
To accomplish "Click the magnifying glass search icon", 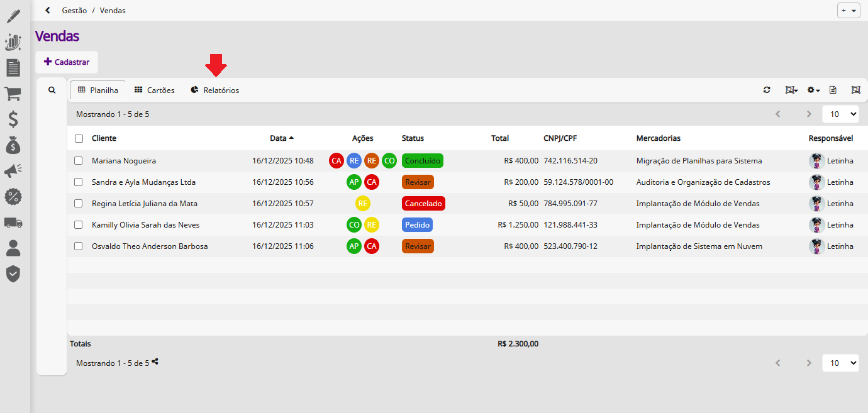I will click(x=52, y=91).
